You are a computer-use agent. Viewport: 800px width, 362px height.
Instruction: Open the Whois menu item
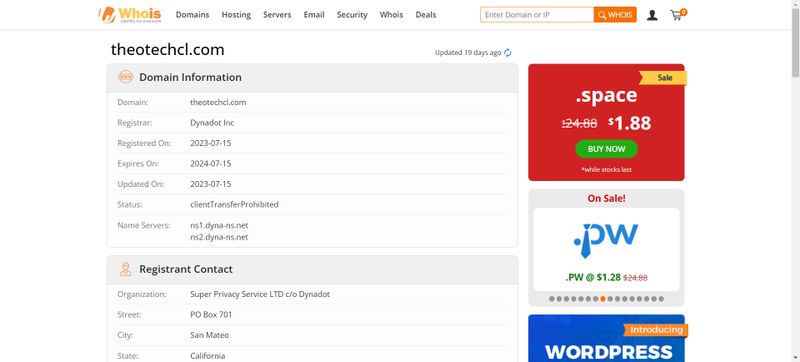tap(391, 15)
